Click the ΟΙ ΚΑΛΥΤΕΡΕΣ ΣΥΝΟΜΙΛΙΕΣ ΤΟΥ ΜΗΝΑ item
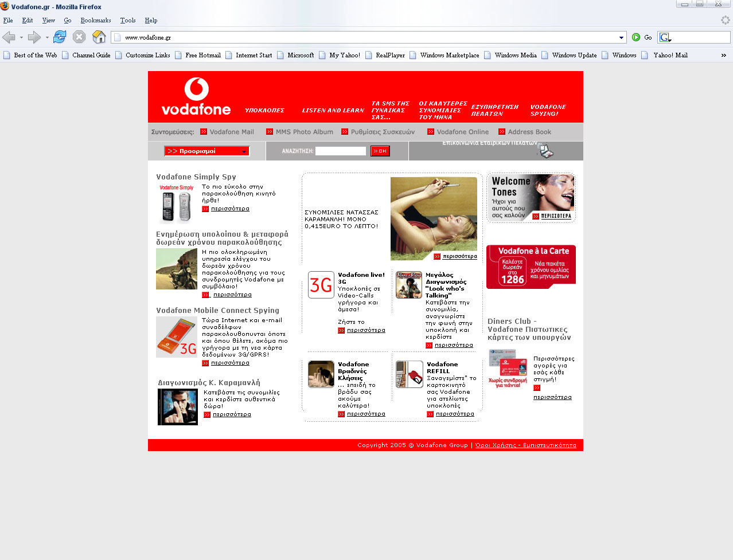 (x=443, y=110)
